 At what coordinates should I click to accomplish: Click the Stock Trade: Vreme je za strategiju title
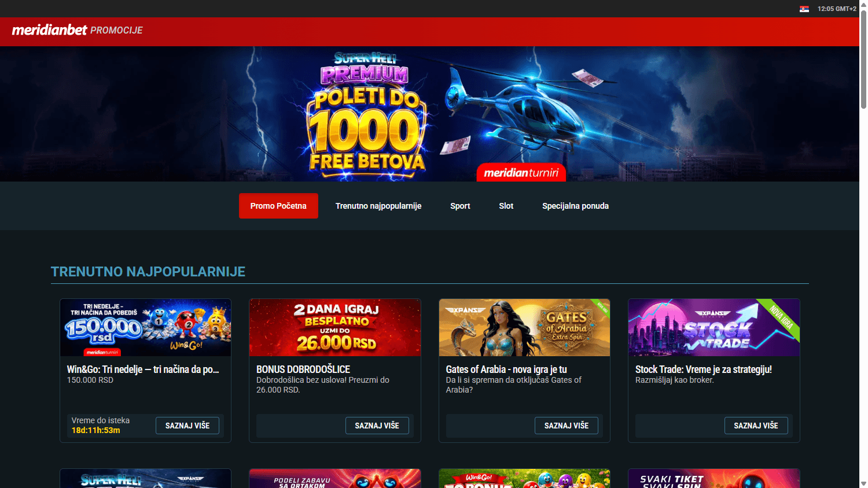click(704, 369)
